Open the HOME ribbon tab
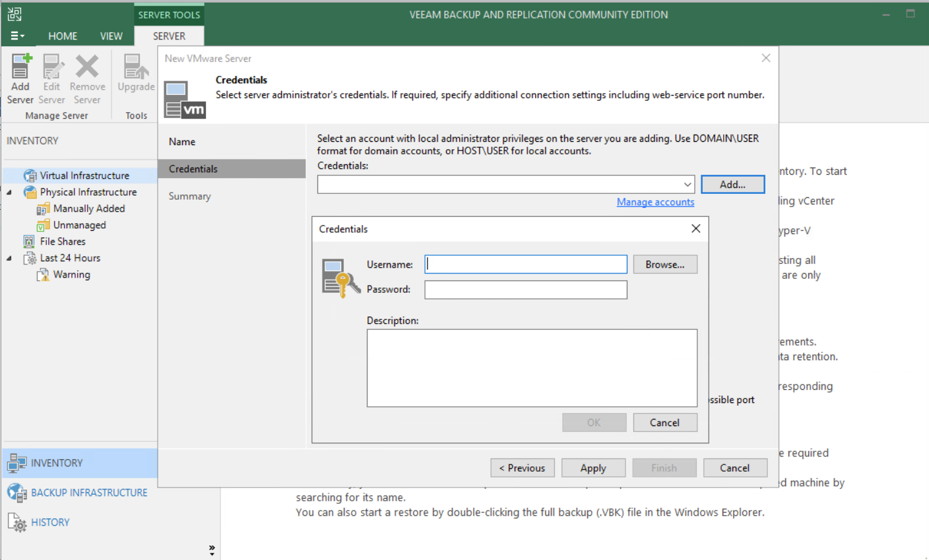929x560 pixels. coord(63,36)
